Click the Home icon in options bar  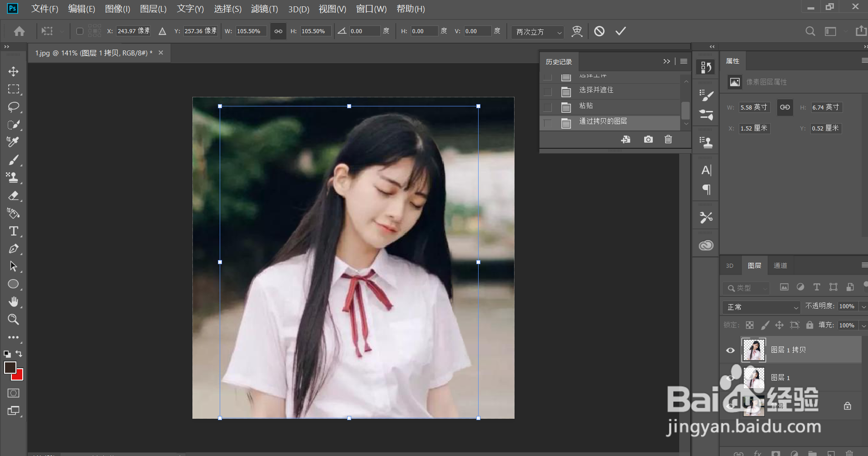(19, 31)
